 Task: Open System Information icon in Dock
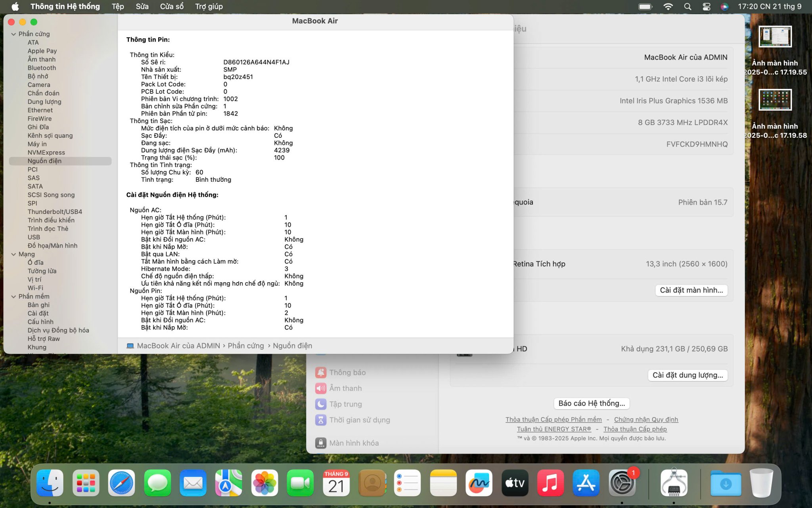tap(674, 483)
